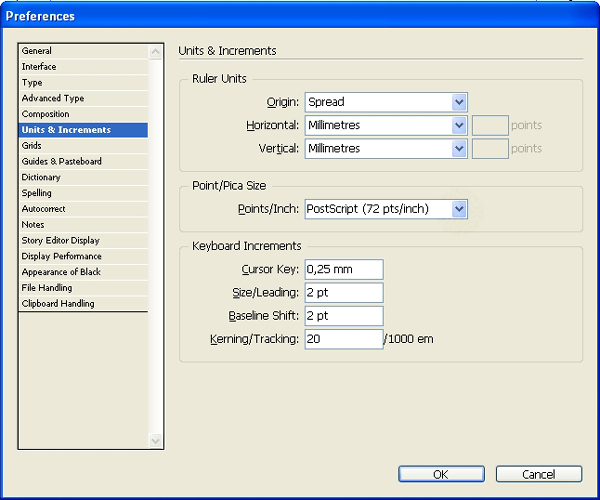Click the Horizontal custom points field
The image size is (600, 500).
click(490, 125)
